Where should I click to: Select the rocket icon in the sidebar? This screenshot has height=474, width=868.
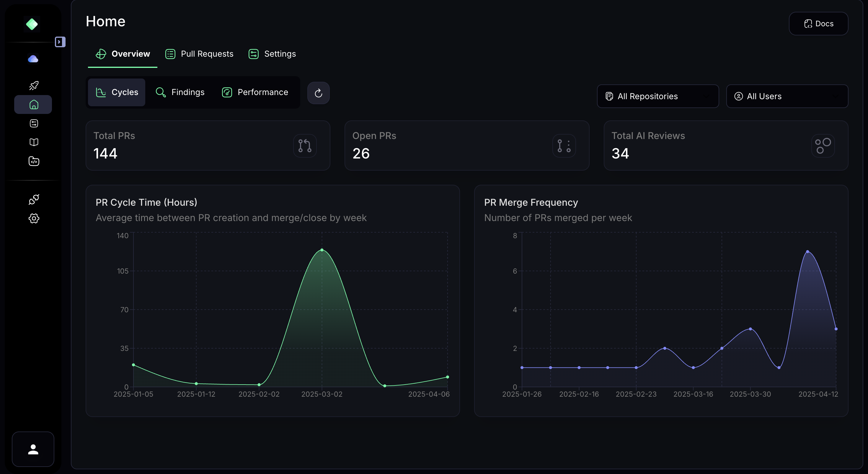tap(33, 85)
